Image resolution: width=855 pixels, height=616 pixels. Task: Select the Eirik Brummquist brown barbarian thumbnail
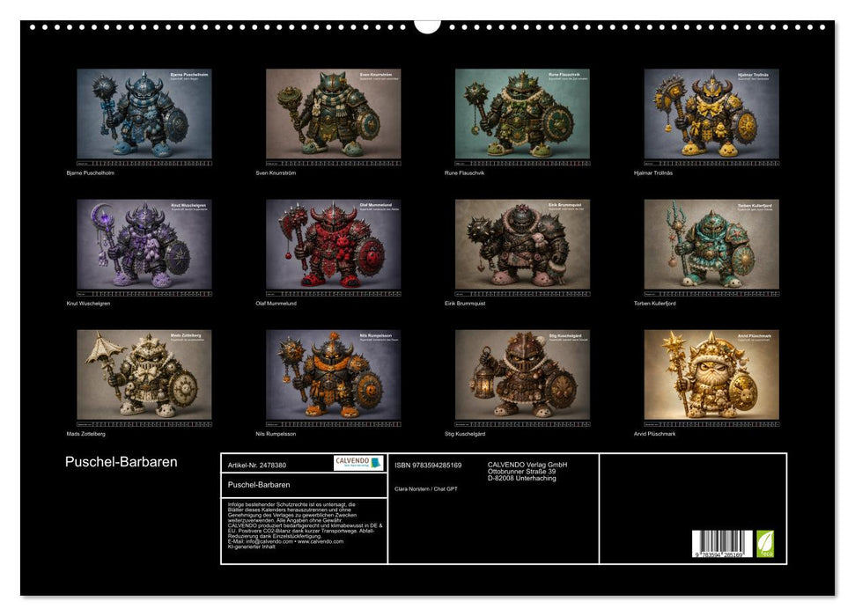[x=522, y=247]
